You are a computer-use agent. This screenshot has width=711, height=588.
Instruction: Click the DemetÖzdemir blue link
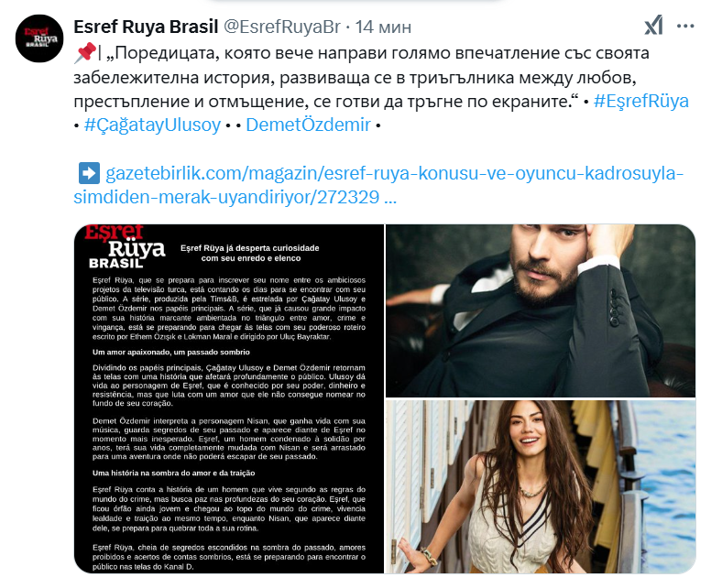[x=309, y=125]
